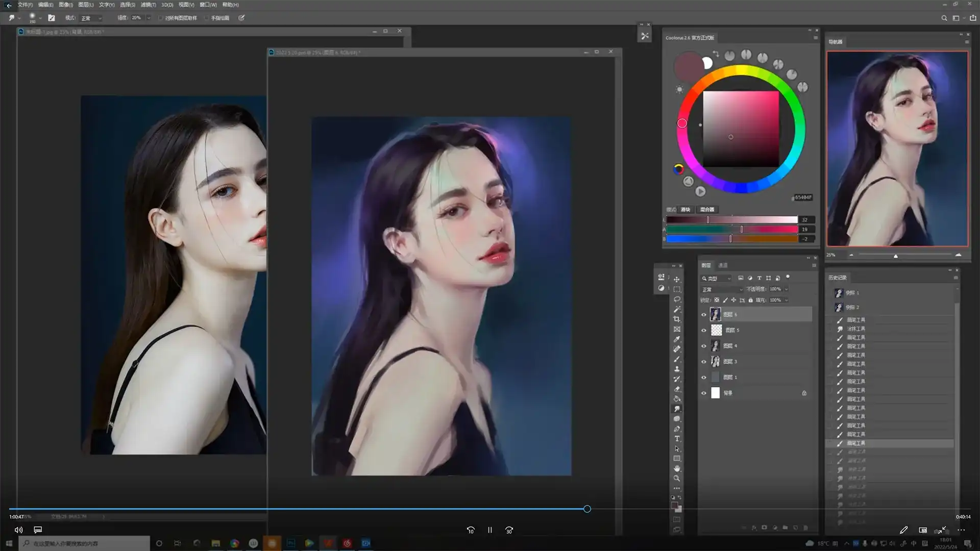Select the Eyedropper tool
The height and width of the screenshot is (551, 980).
677,339
